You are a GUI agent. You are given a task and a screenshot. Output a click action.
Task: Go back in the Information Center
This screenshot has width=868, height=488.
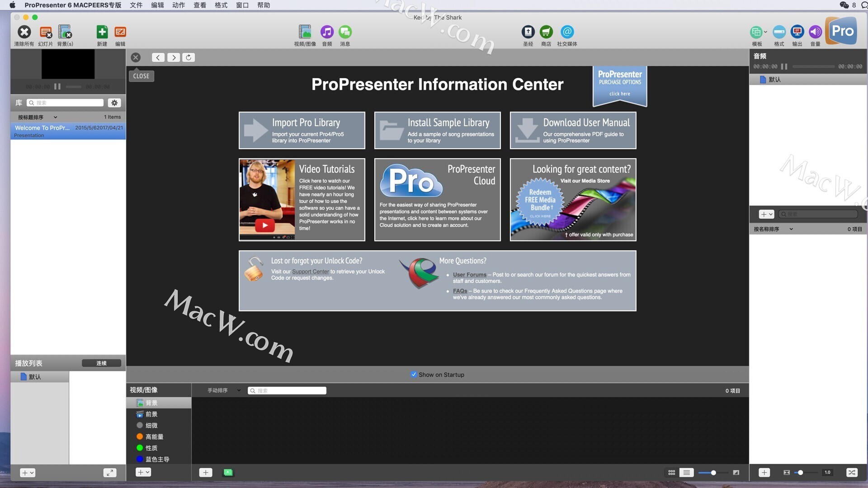pos(158,57)
